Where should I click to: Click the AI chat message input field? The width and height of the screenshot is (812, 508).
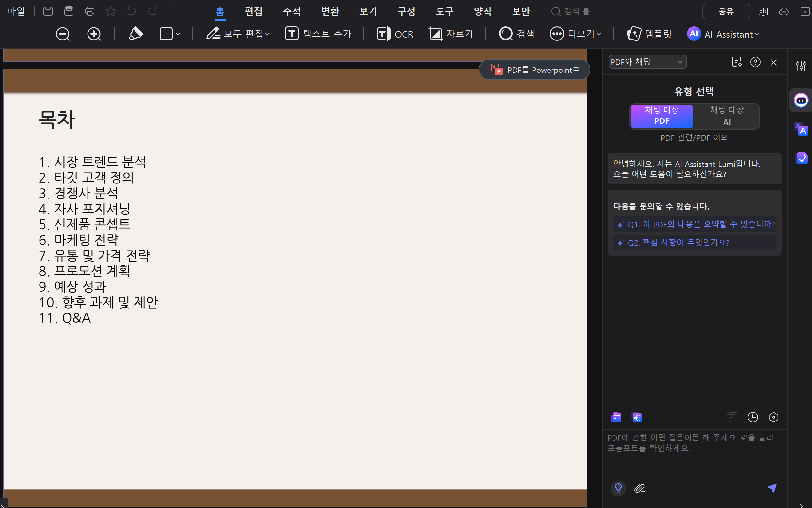pyautogui.click(x=695, y=453)
